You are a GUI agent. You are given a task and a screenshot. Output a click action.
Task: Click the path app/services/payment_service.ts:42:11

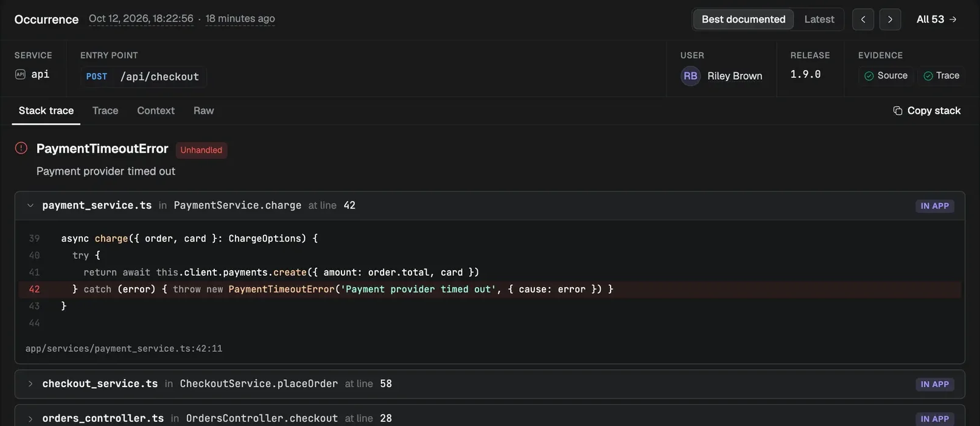(124, 349)
